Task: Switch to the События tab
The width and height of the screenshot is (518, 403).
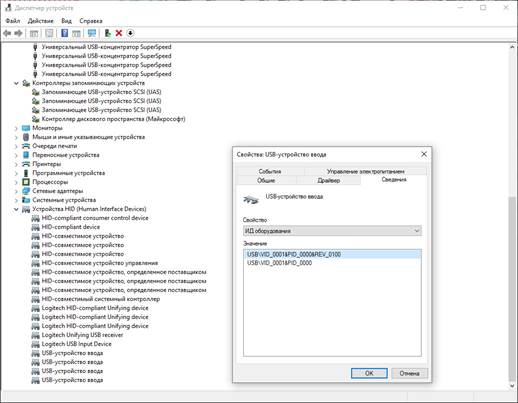Action: point(270,171)
